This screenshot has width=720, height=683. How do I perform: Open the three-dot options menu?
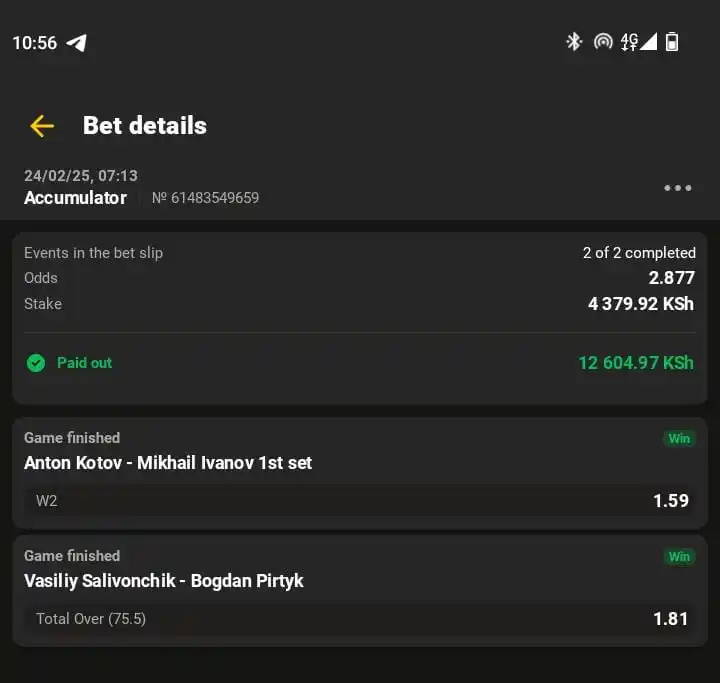pos(677,188)
